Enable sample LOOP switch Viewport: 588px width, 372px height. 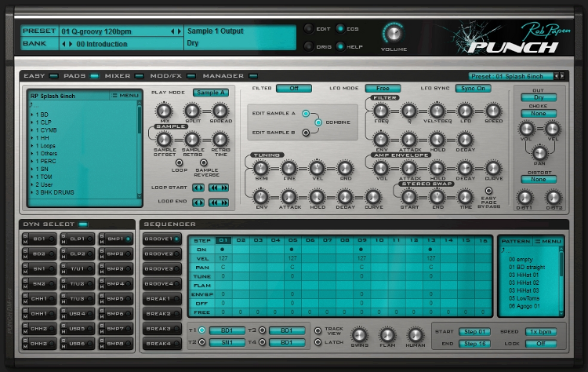click(x=180, y=162)
